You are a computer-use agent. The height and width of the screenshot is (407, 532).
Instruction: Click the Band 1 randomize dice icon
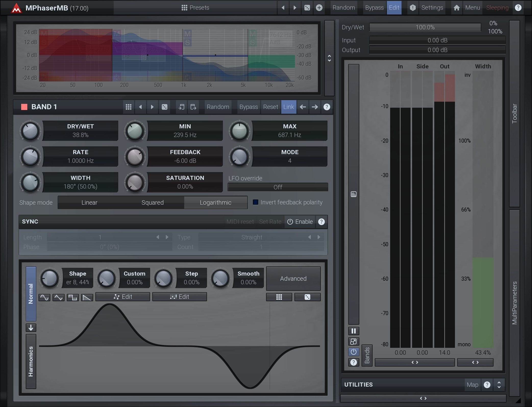(x=165, y=107)
